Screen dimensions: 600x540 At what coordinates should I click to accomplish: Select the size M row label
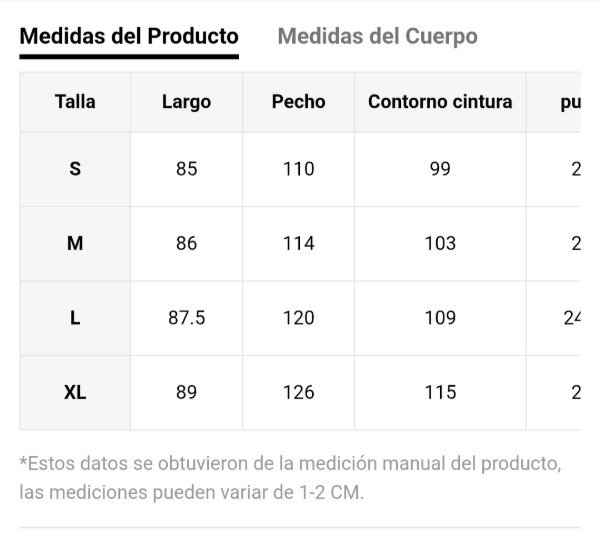[75, 243]
